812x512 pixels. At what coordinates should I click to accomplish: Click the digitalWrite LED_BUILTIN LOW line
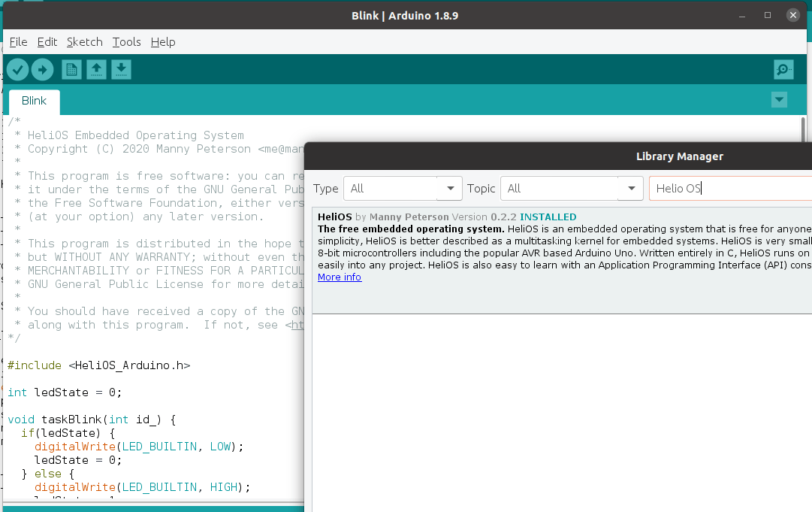(139, 446)
